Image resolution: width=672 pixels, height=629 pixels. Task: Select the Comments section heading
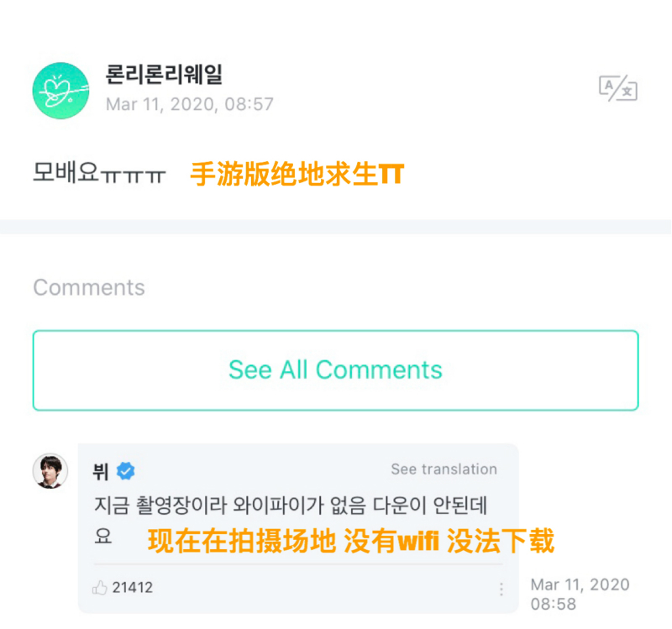click(89, 288)
